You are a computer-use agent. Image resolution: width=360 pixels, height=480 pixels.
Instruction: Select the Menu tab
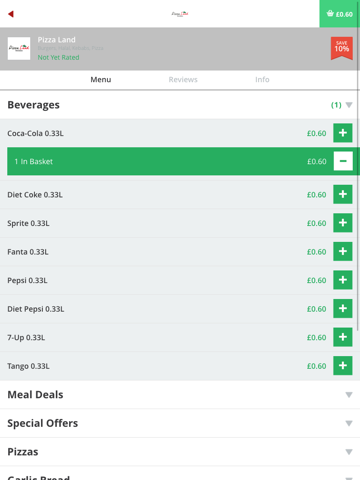101,80
